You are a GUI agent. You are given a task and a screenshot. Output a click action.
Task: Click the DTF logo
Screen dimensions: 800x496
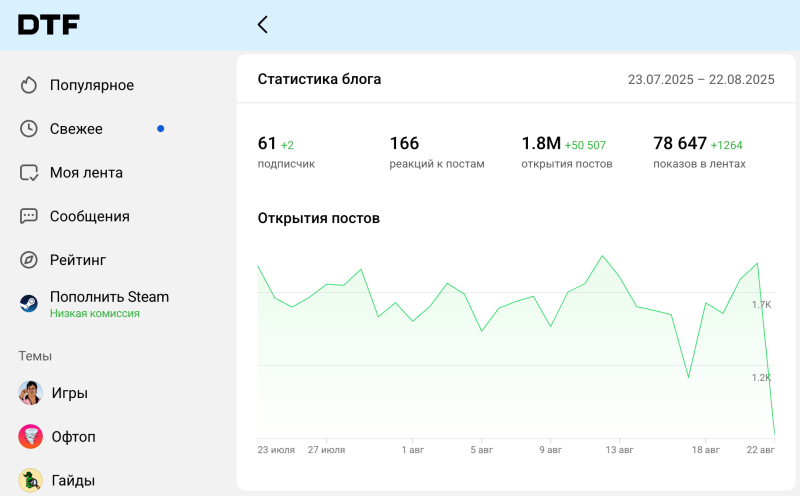pyautogui.click(x=48, y=25)
